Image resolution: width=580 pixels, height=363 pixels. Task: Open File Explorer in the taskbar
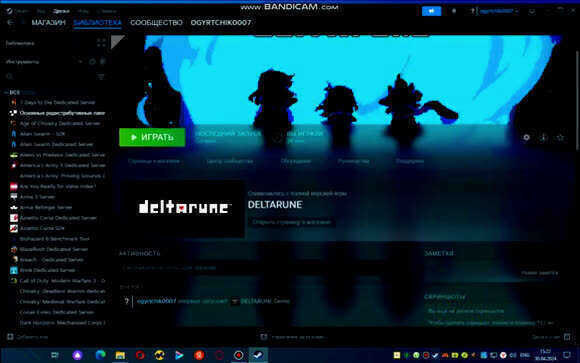(120, 355)
